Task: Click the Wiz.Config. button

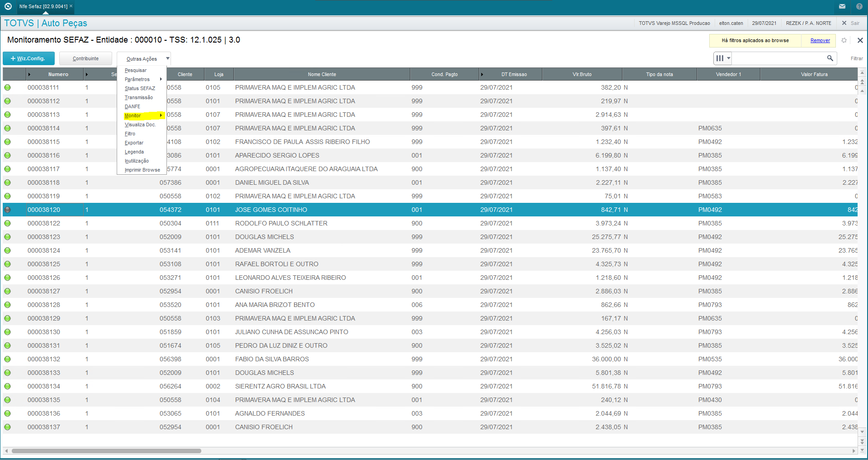Action: 28,58
